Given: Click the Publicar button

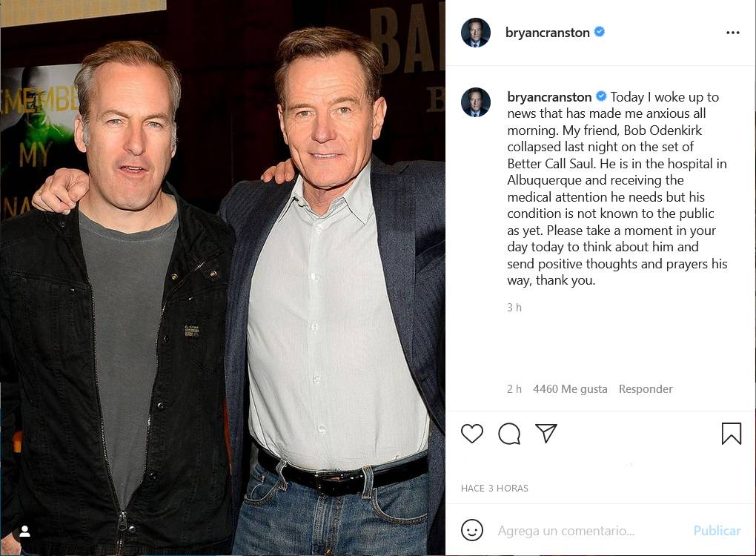Looking at the screenshot, I should pos(717,531).
